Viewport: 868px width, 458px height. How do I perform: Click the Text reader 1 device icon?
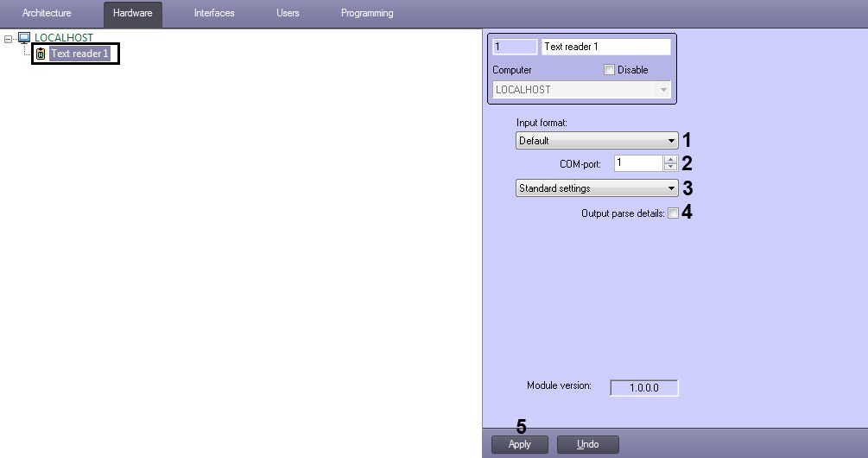point(41,54)
